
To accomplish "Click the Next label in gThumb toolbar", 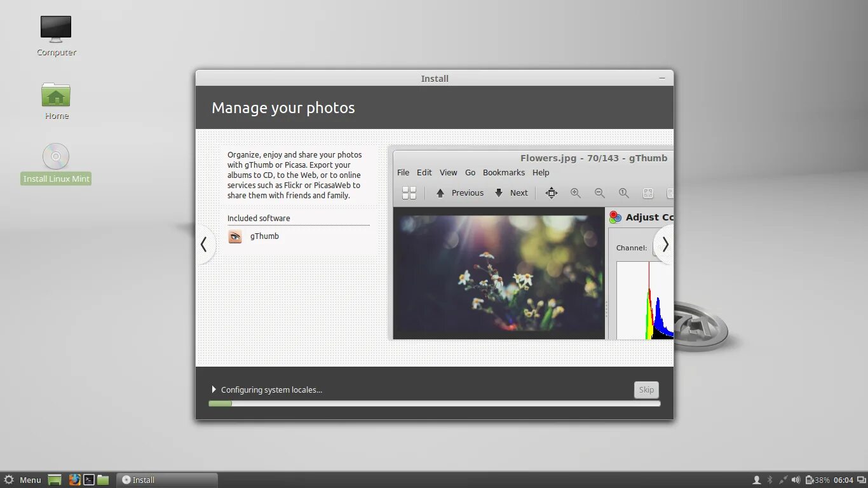I will tap(519, 193).
